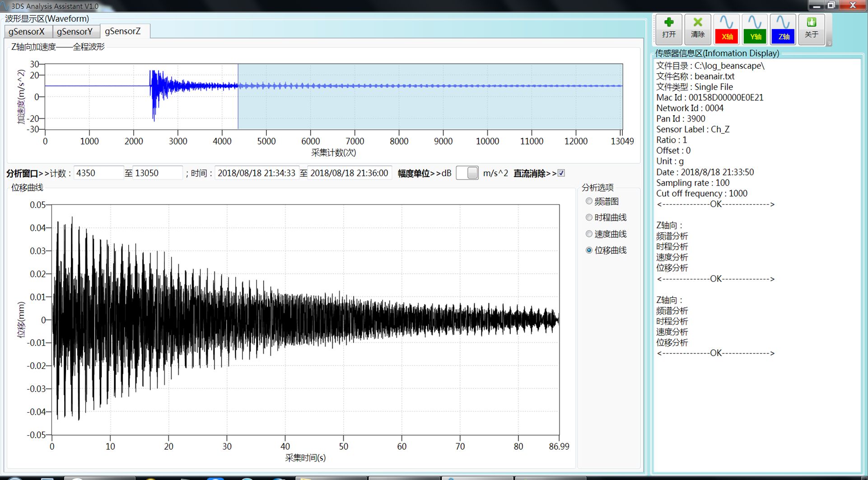The width and height of the screenshot is (868, 480).
Task: Click the start time field 21:34:33
Action: [256, 173]
